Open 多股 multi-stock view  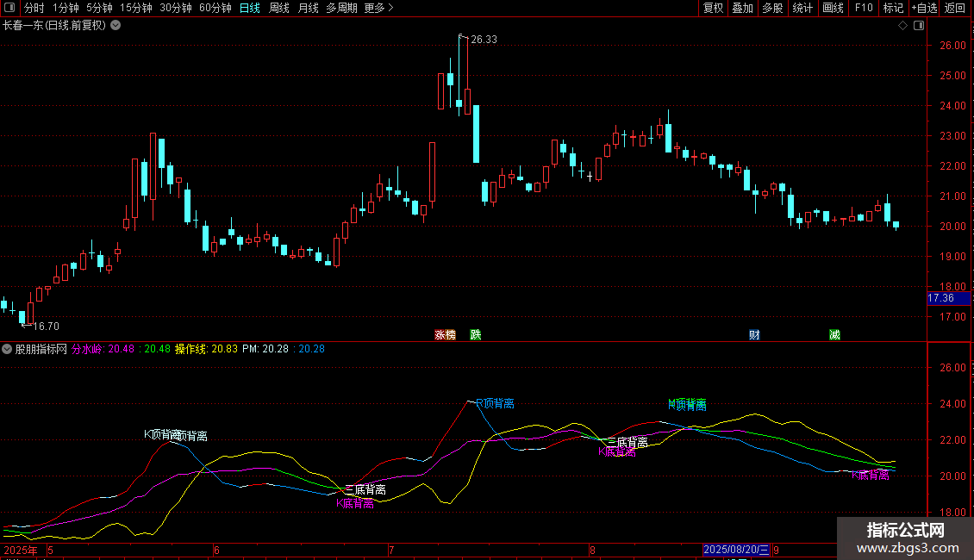773,8
